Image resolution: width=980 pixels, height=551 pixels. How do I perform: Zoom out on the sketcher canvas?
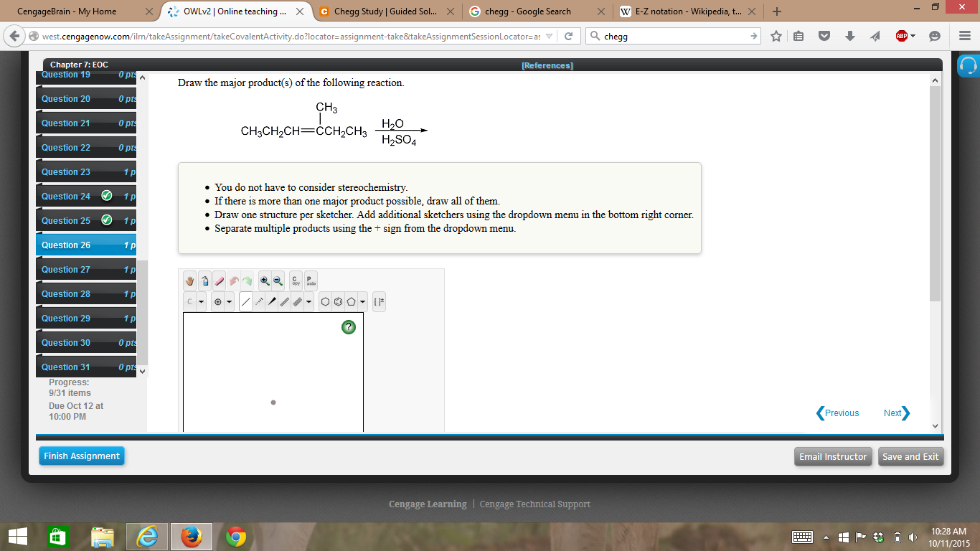pos(278,281)
